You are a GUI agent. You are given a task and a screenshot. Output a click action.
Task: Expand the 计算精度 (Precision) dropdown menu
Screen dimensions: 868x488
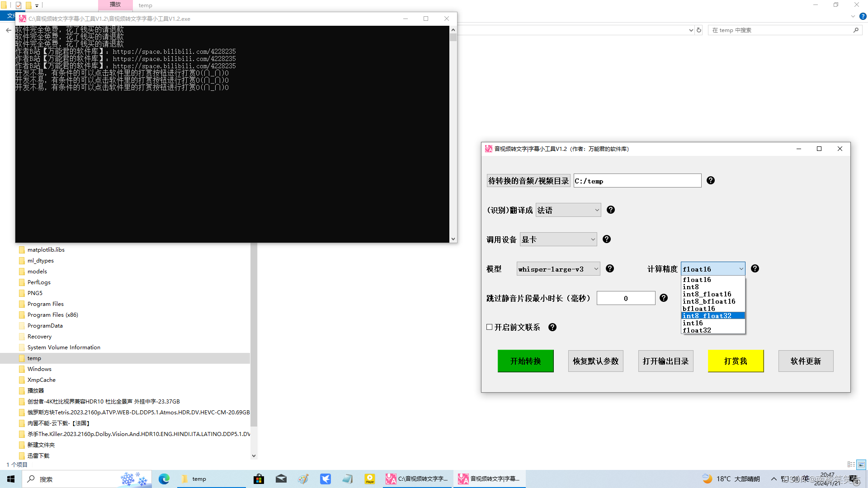tap(712, 269)
